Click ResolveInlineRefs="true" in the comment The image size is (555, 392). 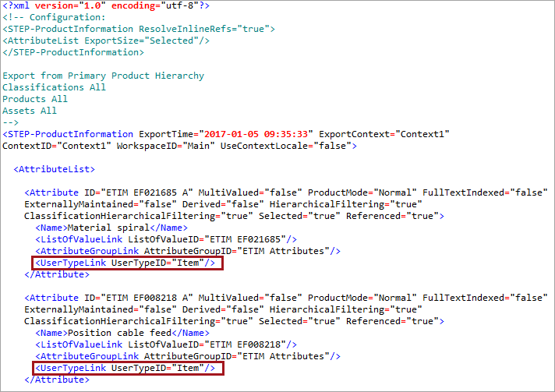coord(204,29)
